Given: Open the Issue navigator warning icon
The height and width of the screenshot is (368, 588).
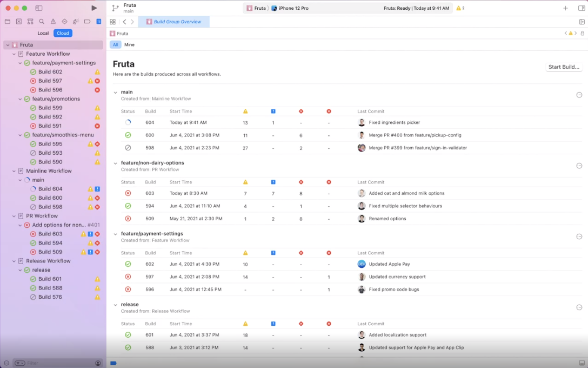Looking at the screenshot, I should 53,22.
